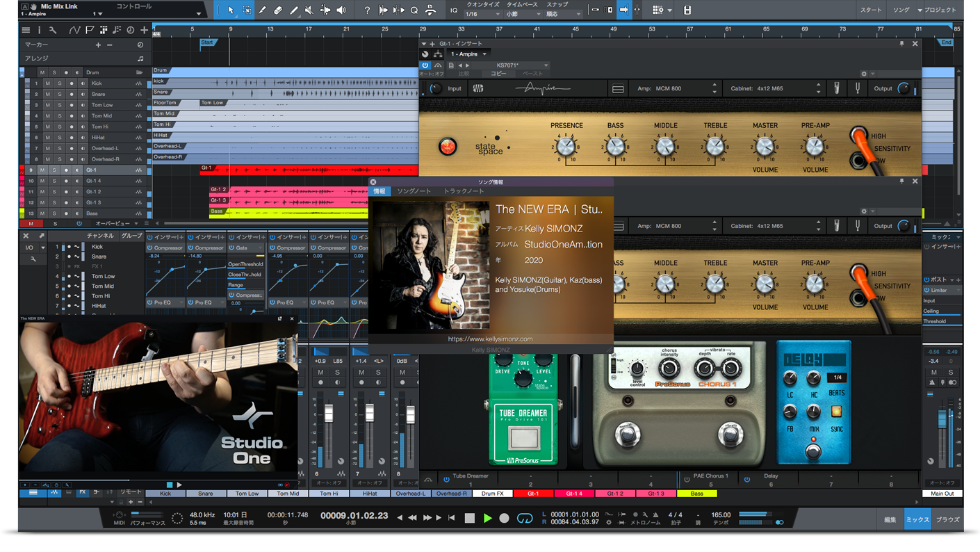Image resolution: width=980 pixels, height=552 pixels.
Task: Select the Arrow tool in the toolbar
Action: click(x=231, y=10)
